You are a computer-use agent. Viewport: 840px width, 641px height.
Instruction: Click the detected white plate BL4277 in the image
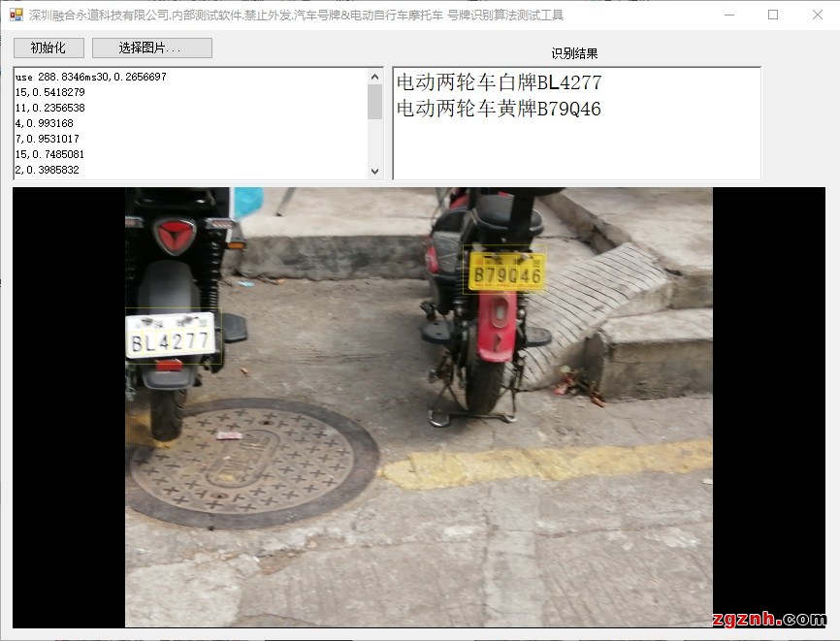(x=171, y=339)
